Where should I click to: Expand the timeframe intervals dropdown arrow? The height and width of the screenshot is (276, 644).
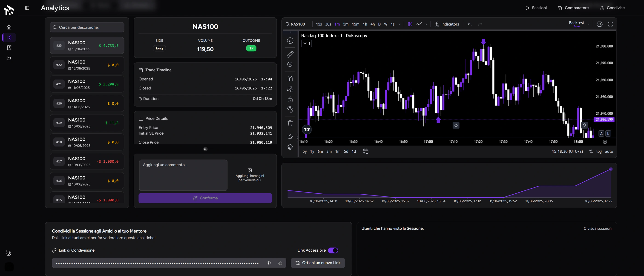(400, 24)
